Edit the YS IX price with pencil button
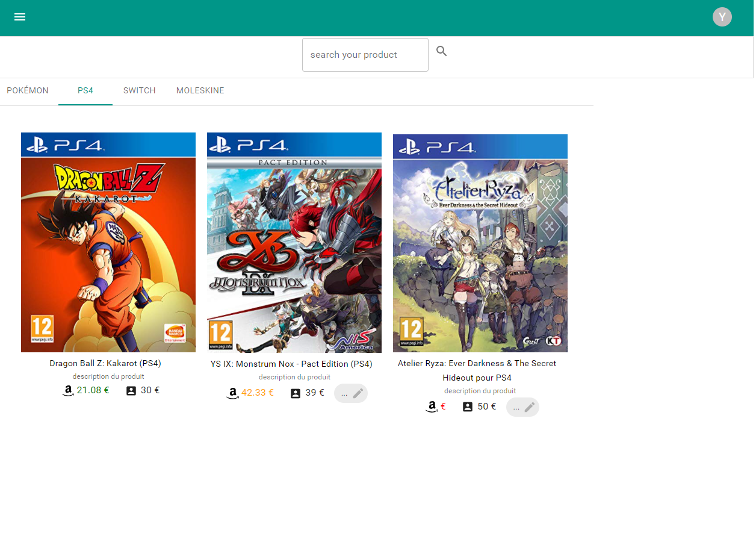This screenshot has width=756, height=542. click(351, 393)
